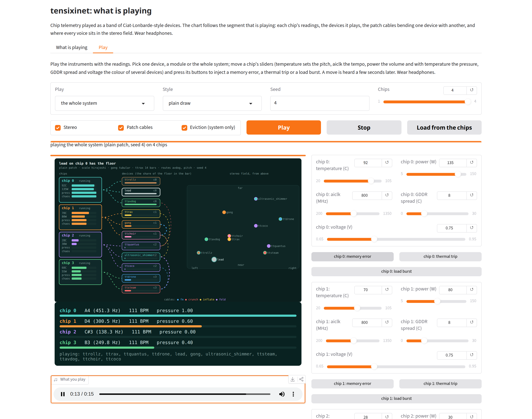Reset chip 1 aiclk with its reset icon
The height and width of the screenshot is (419, 532).
tap(387, 322)
